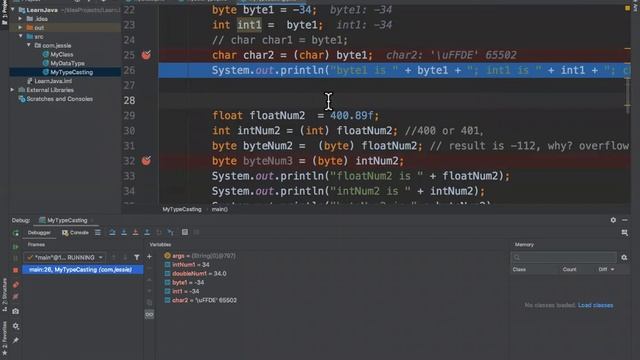The height and width of the screenshot is (360, 640).
Task: Open the Debug panel gear settings at top right
Action: pos(613,220)
